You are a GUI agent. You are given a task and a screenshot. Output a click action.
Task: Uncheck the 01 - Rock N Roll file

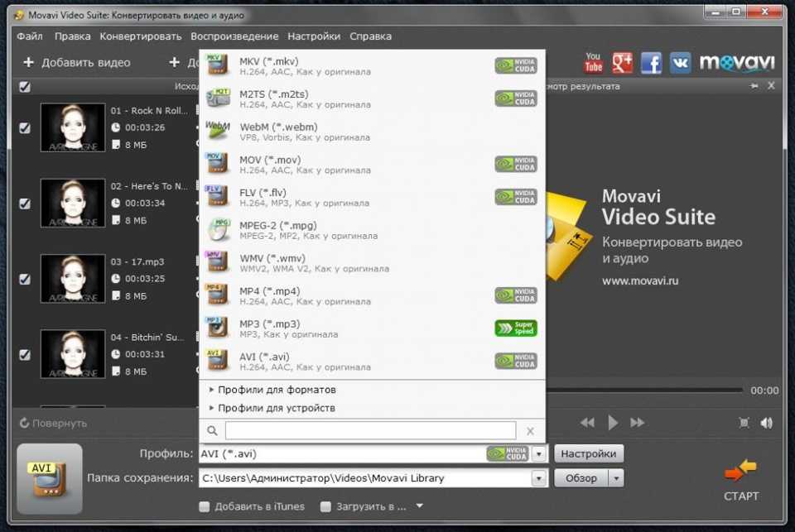24,127
